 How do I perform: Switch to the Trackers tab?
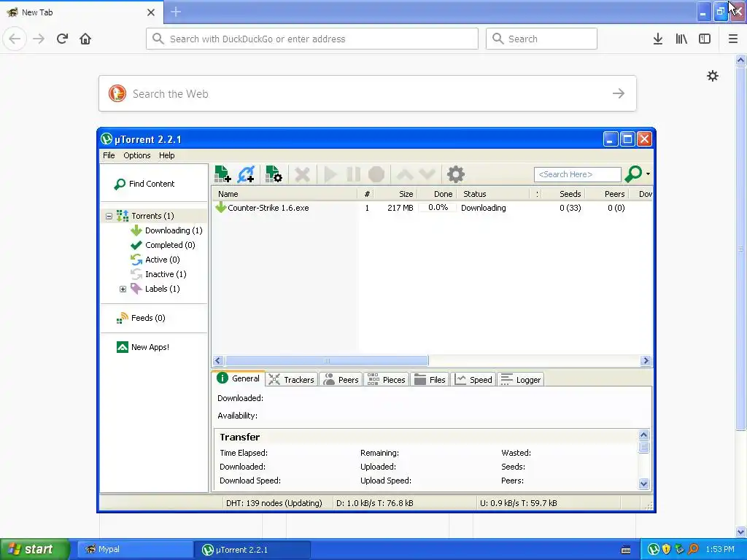[x=292, y=379]
